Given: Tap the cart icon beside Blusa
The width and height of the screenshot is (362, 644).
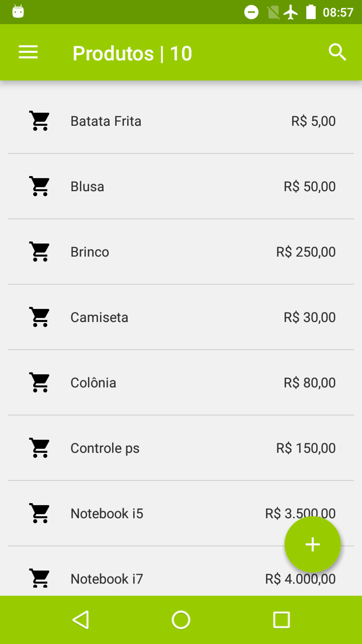Looking at the screenshot, I should coord(40,186).
